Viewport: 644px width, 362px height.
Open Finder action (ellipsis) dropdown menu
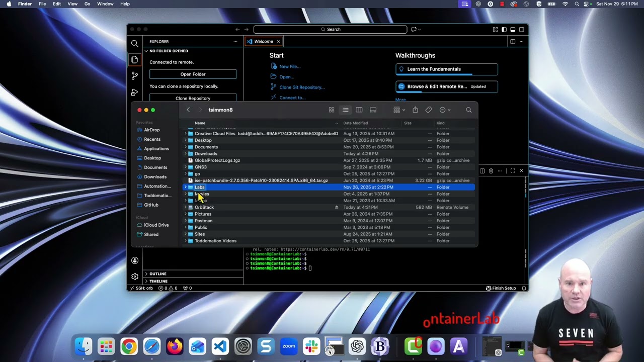coord(445,110)
